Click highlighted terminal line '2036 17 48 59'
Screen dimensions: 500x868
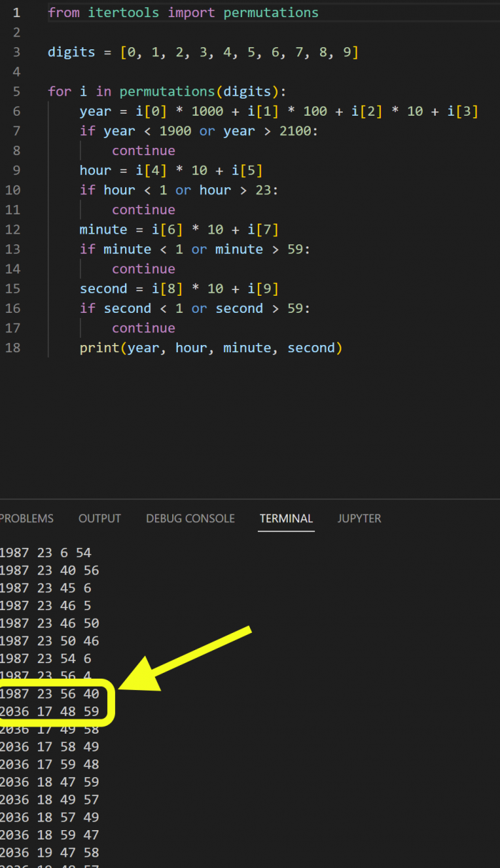tap(50, 712)
